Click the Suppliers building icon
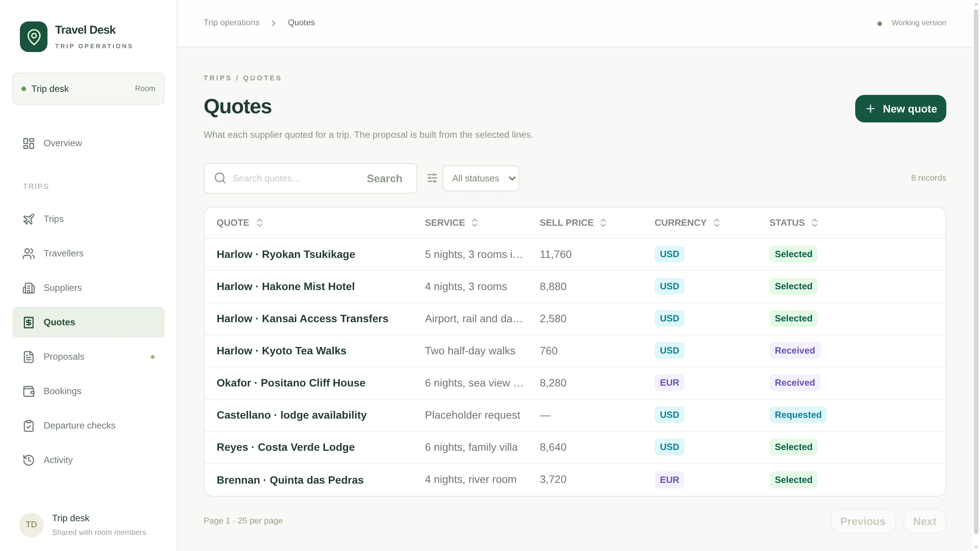This screenshot has width=980, height=551. coord(29,288)
